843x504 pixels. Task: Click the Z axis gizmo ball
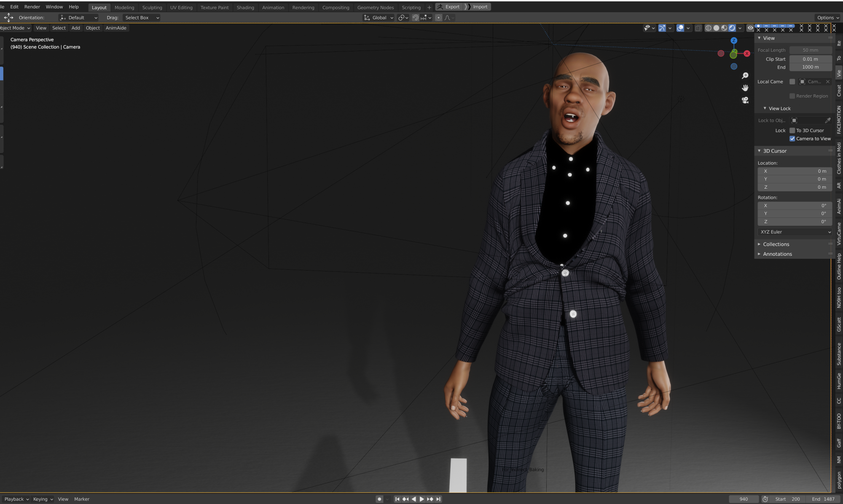pos(734,40)
